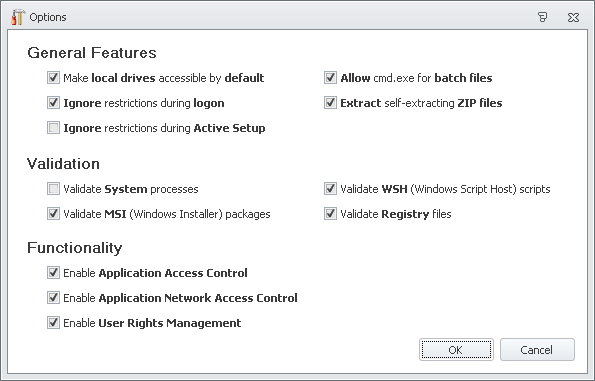Click the help icon in title bar
Screen dimensions: 595x381
543,17
